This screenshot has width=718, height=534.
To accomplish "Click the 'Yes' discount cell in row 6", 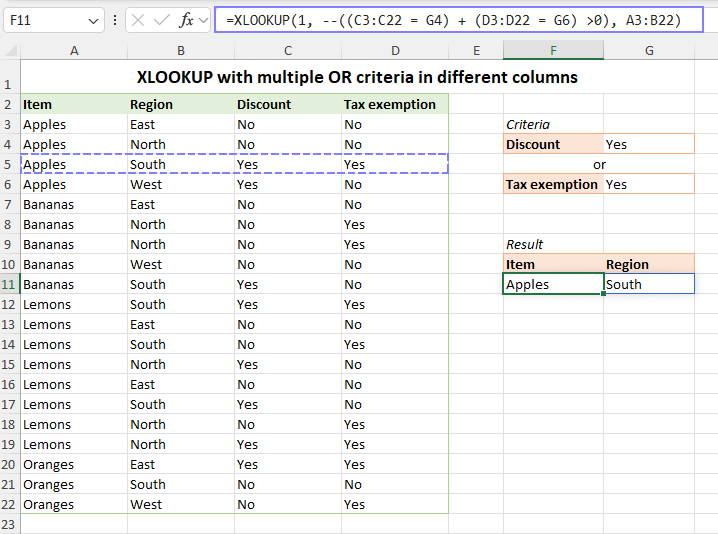I will (288, 185).
